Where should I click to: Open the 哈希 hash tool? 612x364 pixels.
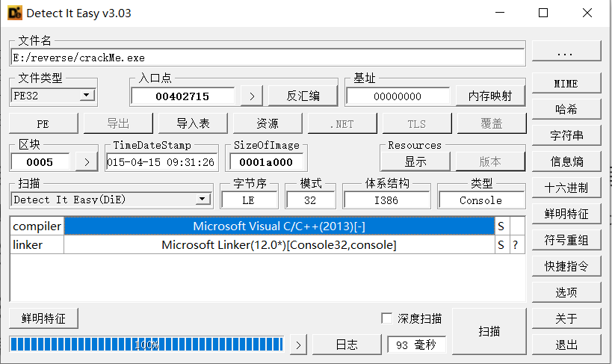[566, 109]
